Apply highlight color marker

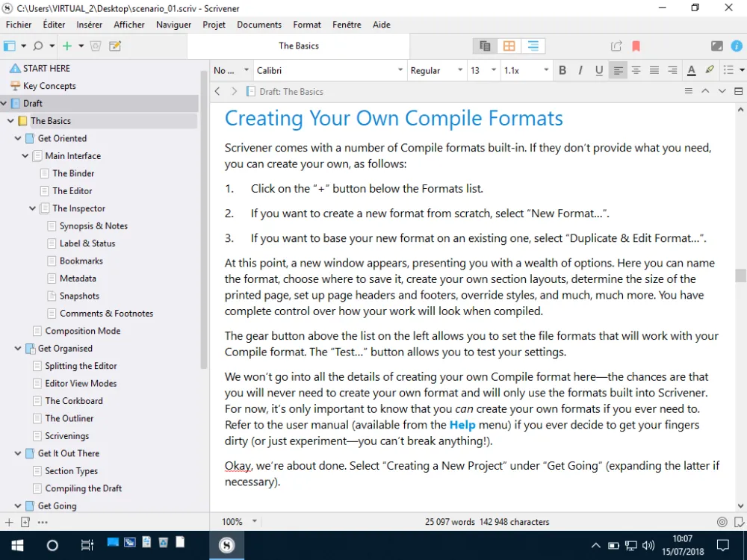tap(710, 70)
